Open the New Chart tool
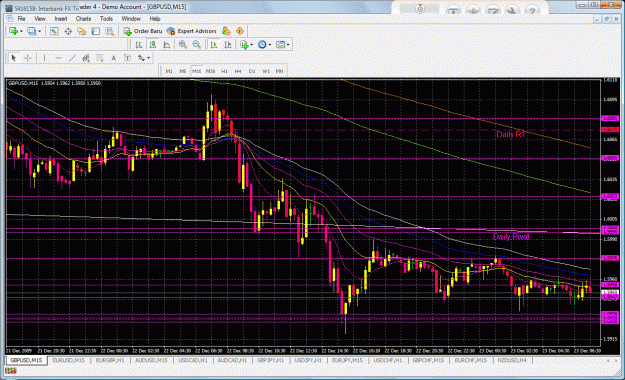Viewport: 625px width, 380px height. click(x=13, y=31)
